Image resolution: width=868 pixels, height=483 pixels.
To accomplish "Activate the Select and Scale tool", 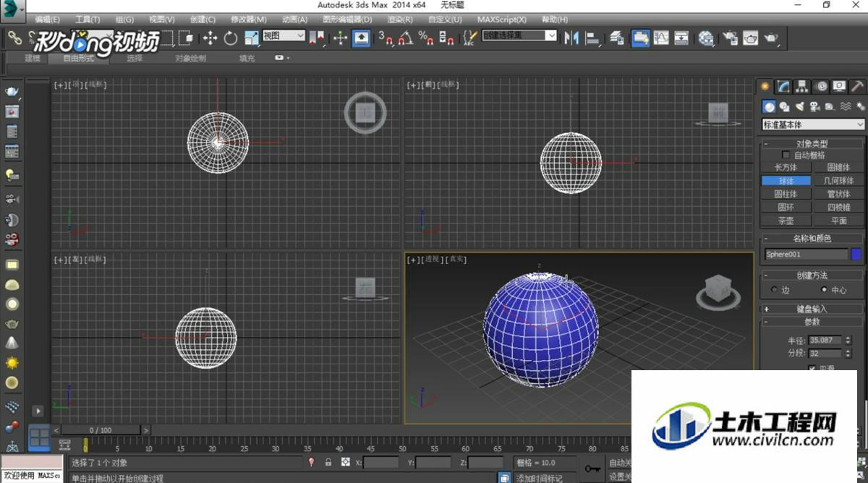I will tap(251, 38).
